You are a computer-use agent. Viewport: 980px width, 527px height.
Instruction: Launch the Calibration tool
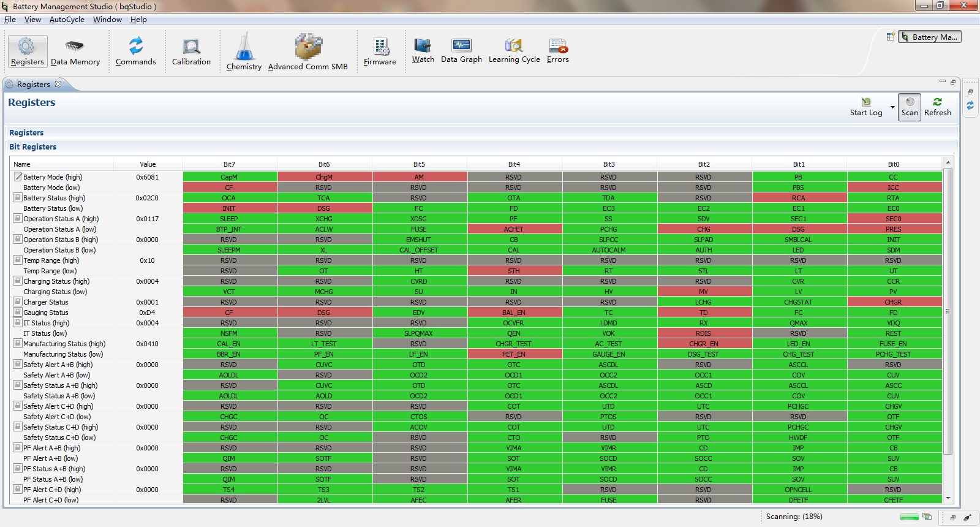pyautogui.click(x=191, y=51)
